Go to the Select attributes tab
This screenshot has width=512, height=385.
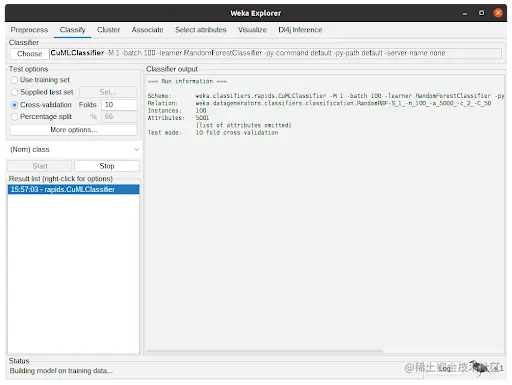[x=201, y=30]
